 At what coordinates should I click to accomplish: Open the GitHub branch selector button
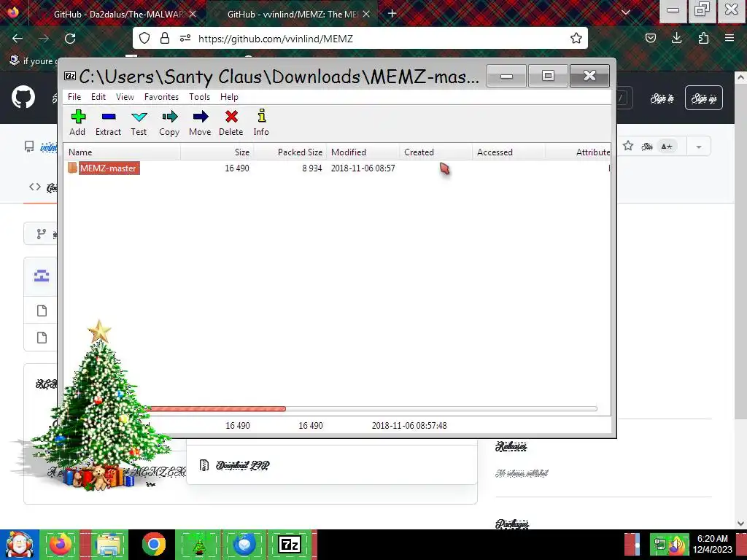(x=41, y=234)
